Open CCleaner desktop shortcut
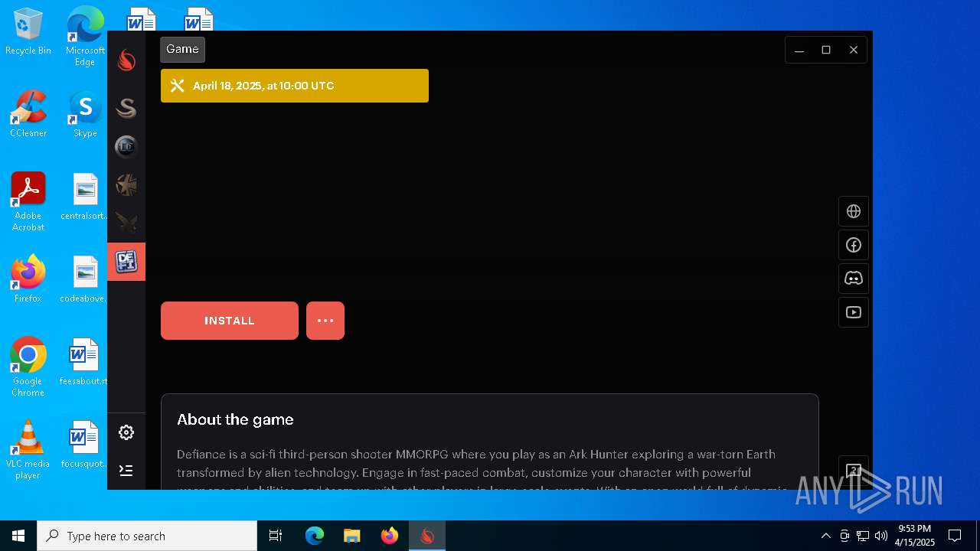Viewport: 980px width, 551px height. [28, 115]
